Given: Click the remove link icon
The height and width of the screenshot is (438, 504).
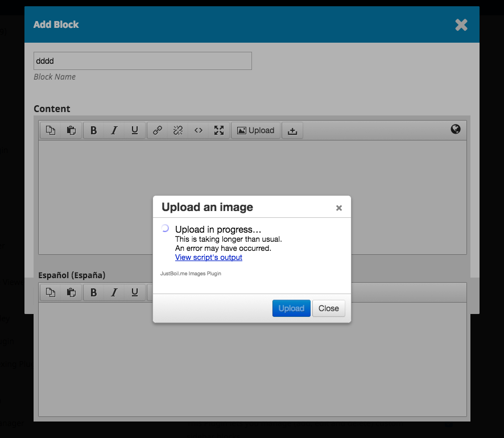Looking at the screenshot, I should (x=177, y=130).
